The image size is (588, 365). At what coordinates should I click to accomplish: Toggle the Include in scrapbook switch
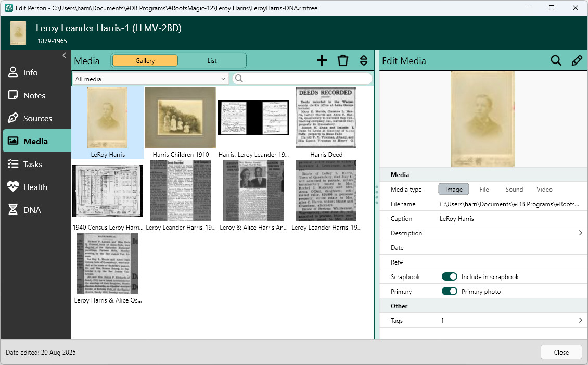click(449, 277)
